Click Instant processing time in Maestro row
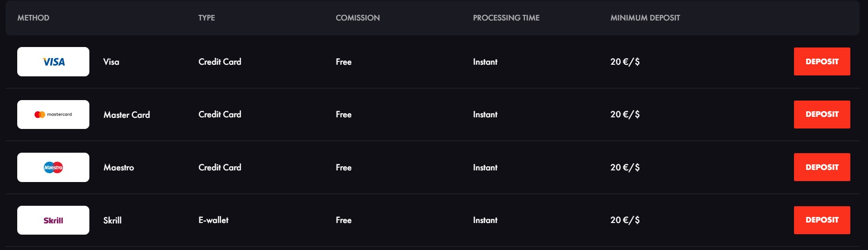This screenshot has height=250, width=868. [x=485, y=168]
